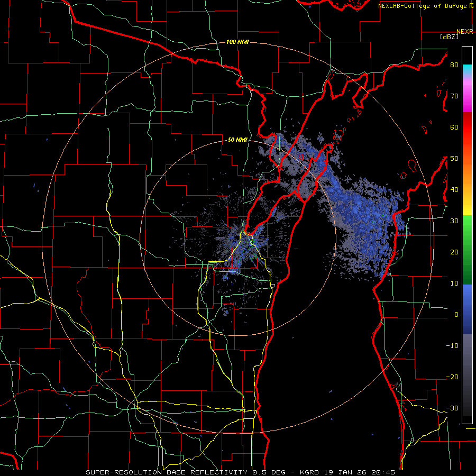Click the bright green segment of the color scale
Image resolution: width=476 pixels, height=476 pixels.
(x=467, y=227)
